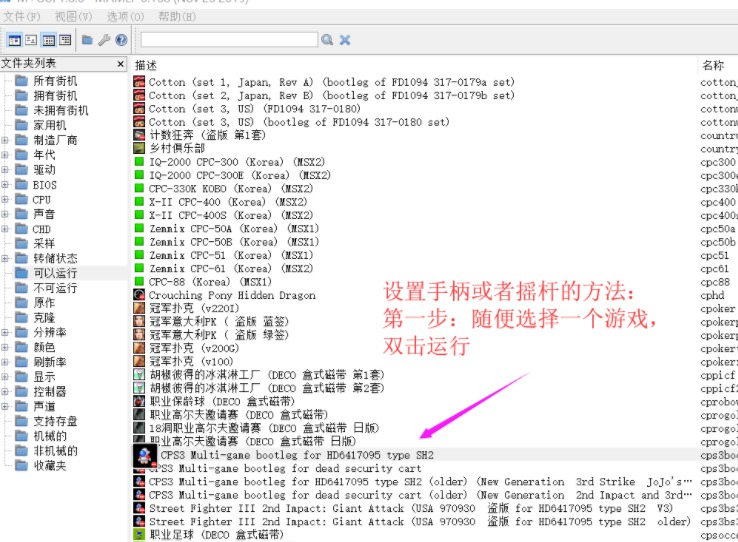Click the search input field

click(229, 40)
